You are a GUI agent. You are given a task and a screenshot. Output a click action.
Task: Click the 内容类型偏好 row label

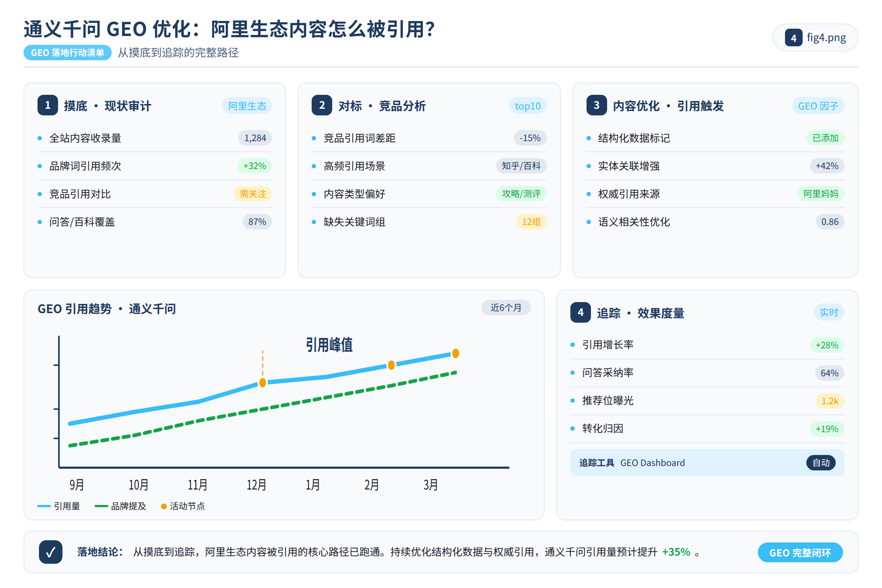pos(354,194)
